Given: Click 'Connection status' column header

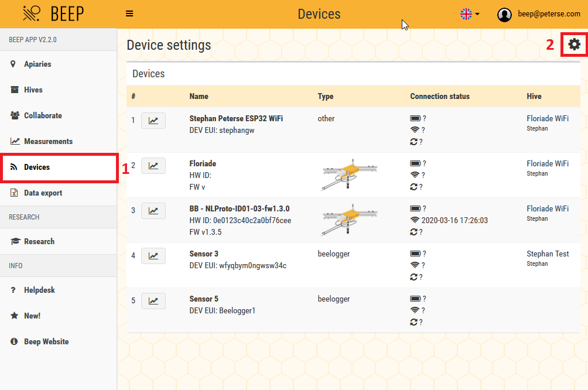Looking at the screenshot, I should coord(439,97).
